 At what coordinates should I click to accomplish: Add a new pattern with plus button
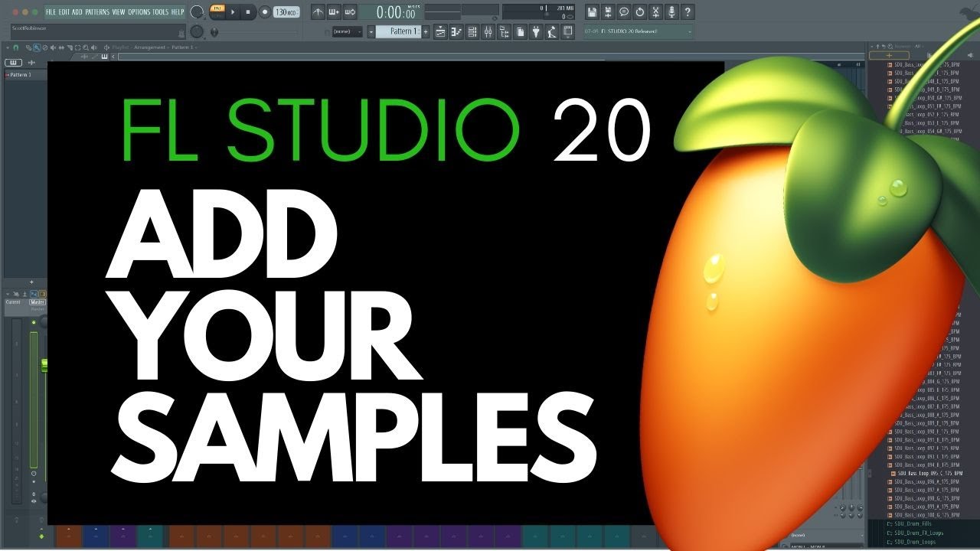pos(426,31)
